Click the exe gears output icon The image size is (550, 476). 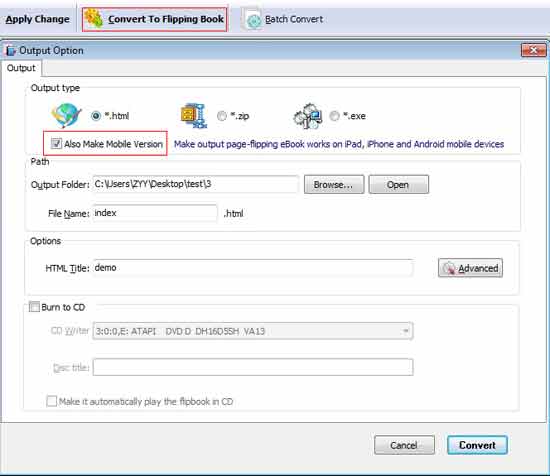point(308,116)
